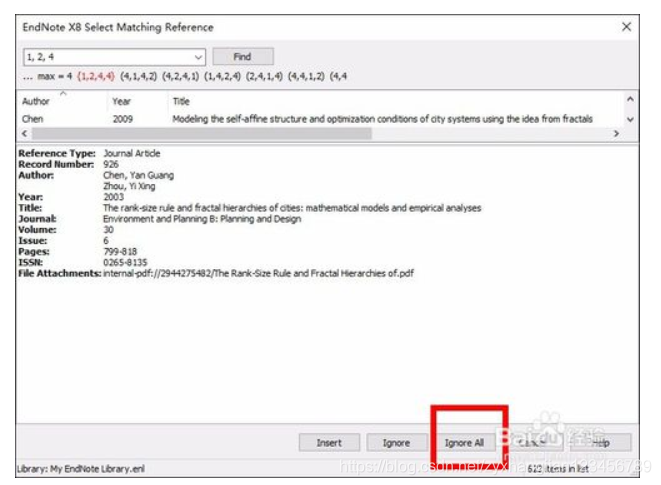Click the Cancel button
The height and width of the screenshot is (485, 661).
click(532, 443)
